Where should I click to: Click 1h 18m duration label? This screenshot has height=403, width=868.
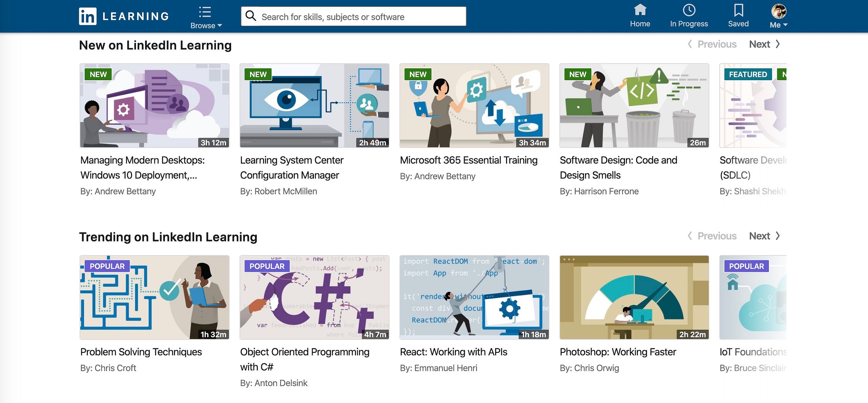pyautogui.click(x=533, y=334)
